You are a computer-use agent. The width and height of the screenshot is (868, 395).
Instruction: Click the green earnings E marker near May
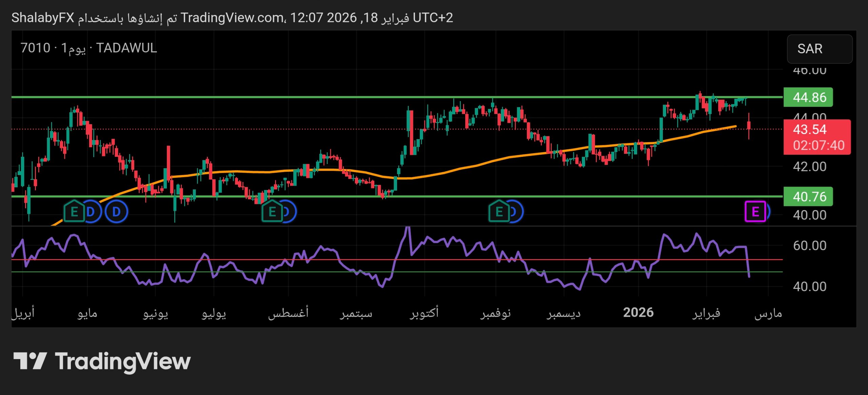pyautogui.click(x=74, y=212)
